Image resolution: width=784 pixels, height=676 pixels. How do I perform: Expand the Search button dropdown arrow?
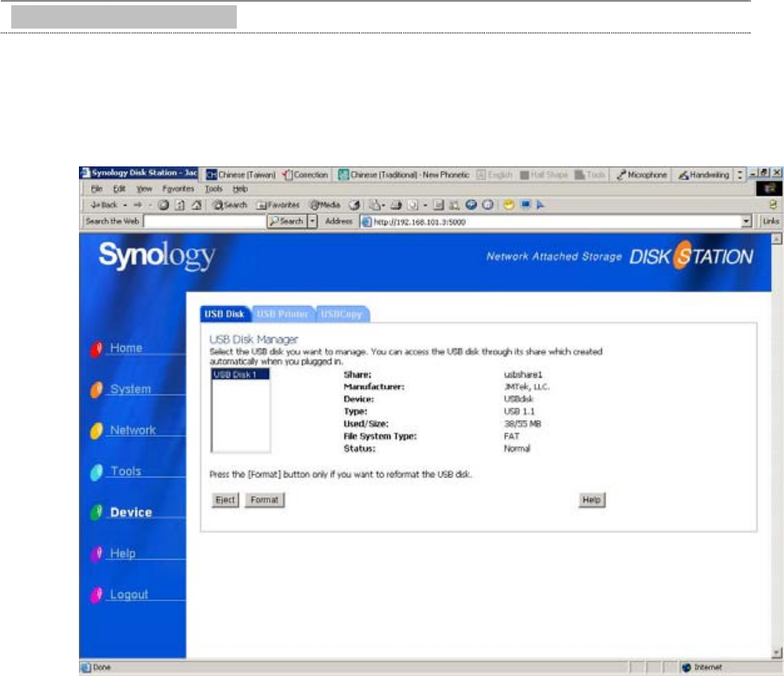[312, 221]
